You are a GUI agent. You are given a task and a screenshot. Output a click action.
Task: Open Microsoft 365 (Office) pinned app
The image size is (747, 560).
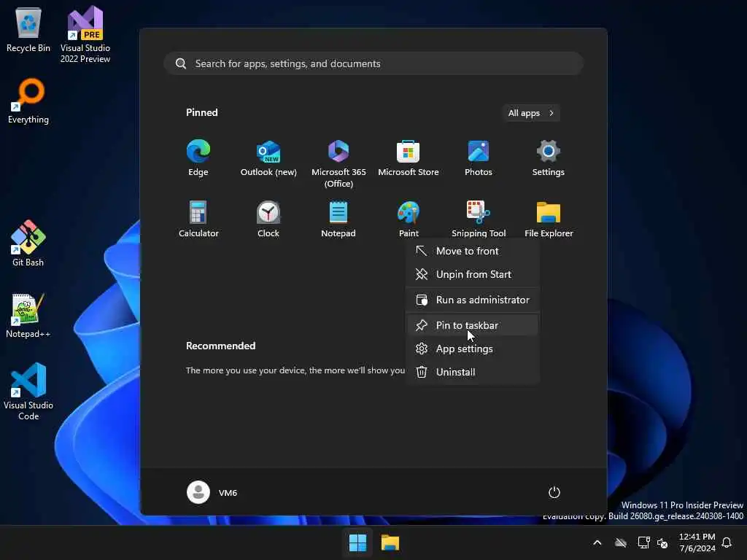(338, 164)
